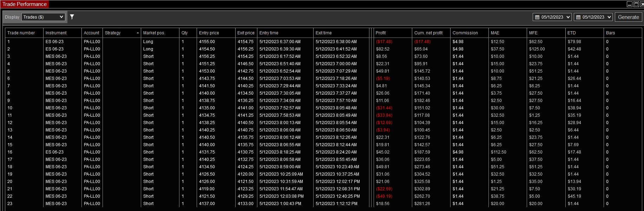Click exit price 4146.50 in trade 4
644x211 pixels.
point(245,64)
